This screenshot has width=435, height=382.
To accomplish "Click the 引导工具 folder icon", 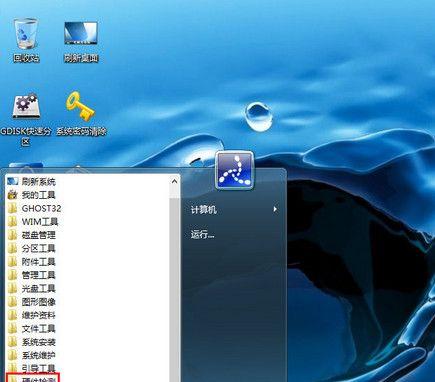I will tap(12, 368).
